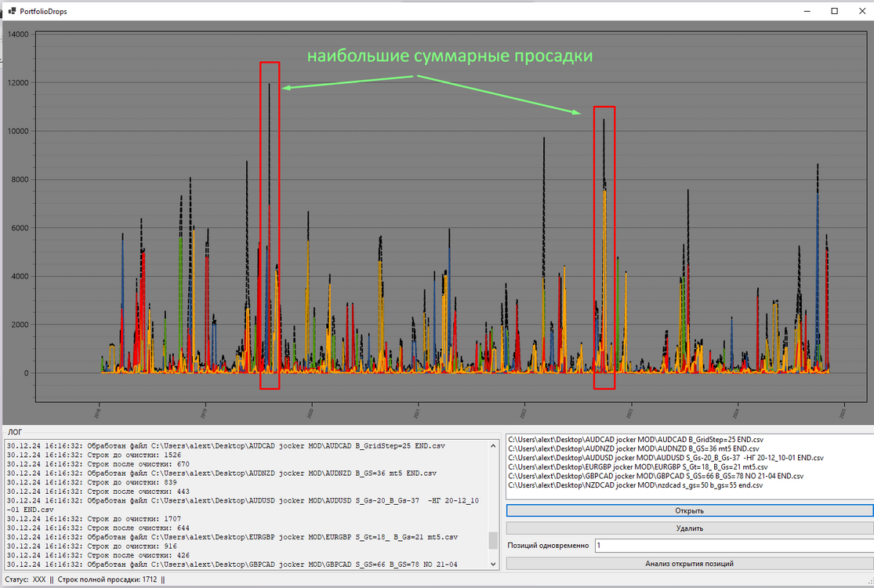Select the nzdcad s_gs=50 b_gs=55 end.csv entry
This screenshot has width=874, height=588.
pos(636,485)
